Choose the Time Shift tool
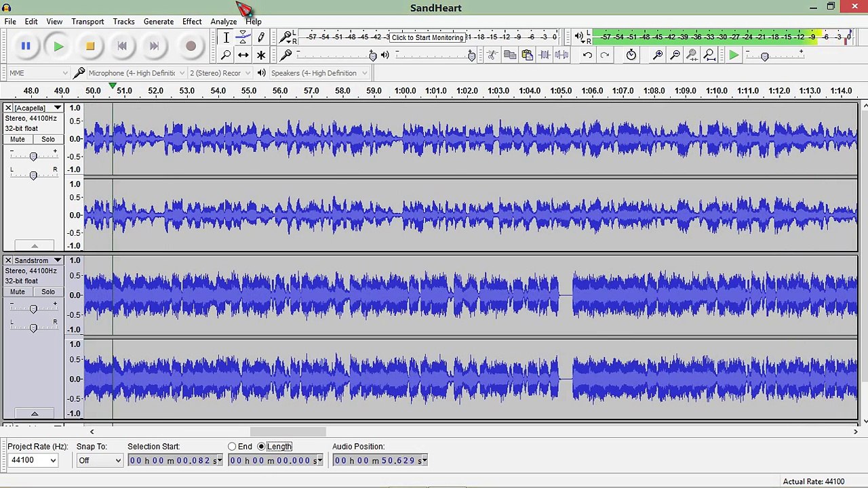 click(x=243, y=55)
